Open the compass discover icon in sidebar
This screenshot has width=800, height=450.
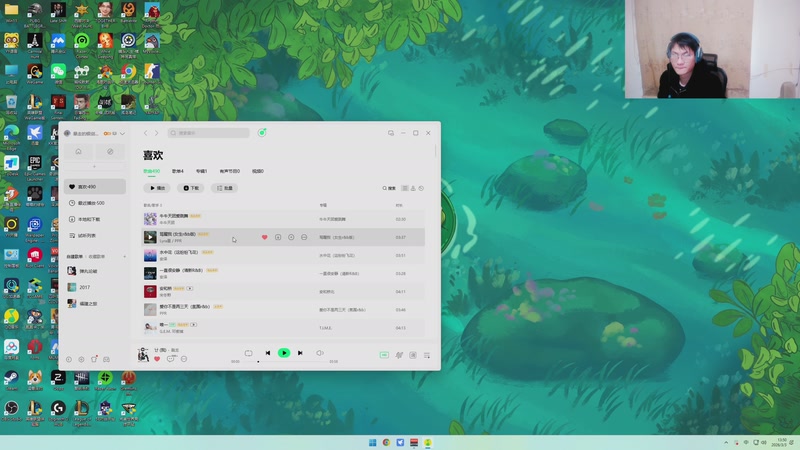(110, 152)
